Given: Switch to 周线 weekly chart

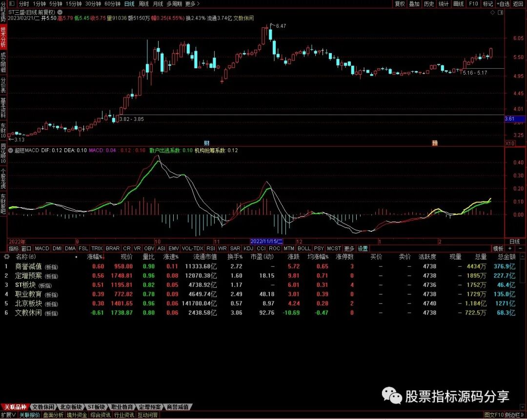Looking at the screenshot, I should (x=143, y=4).
